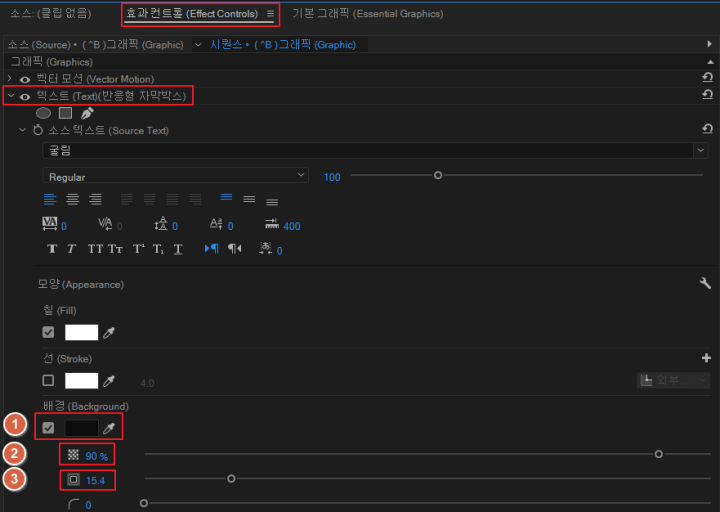The height and width of the screenshot is (512, 720).
Task: Open the font family dropdown
Action: [701, 150]
